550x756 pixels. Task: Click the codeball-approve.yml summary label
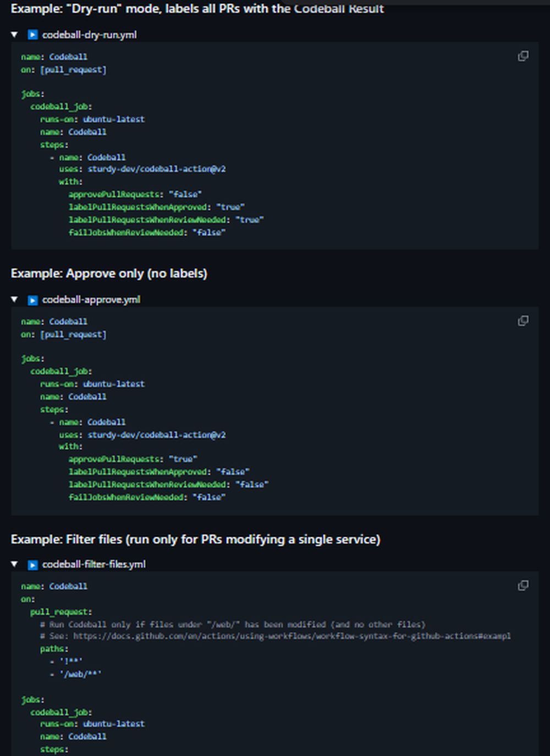pyautogui.click(x=91, y=300)
